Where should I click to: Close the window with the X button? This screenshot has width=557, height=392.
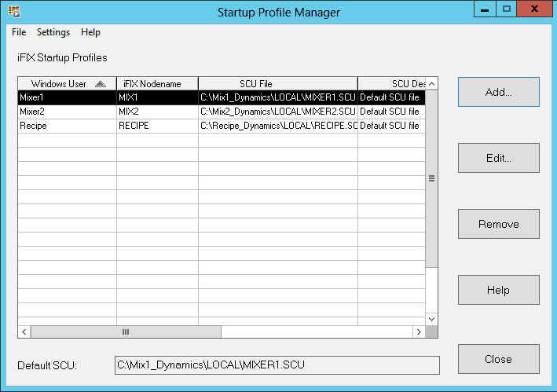(534, 9)
